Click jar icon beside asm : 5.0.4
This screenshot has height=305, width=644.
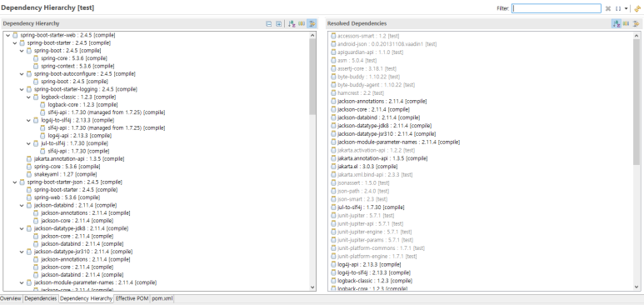coord(333,61)
